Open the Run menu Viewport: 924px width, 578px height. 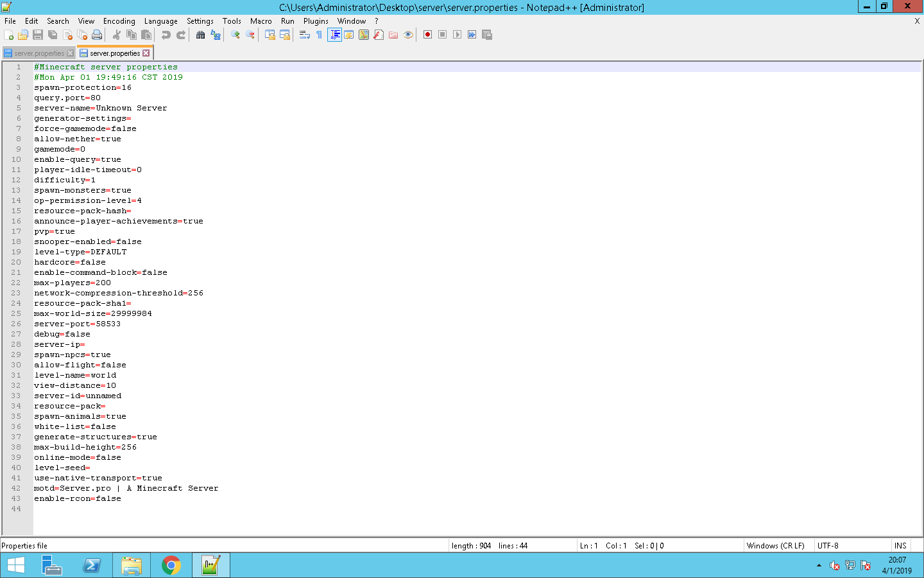[287, 21]
